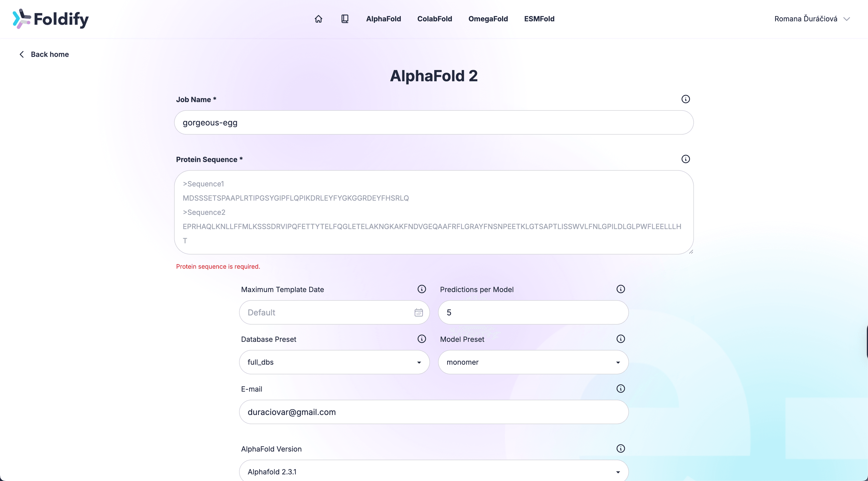Click the home icon in navigation
Screen dimensions: 868x481
pos(319,19)
